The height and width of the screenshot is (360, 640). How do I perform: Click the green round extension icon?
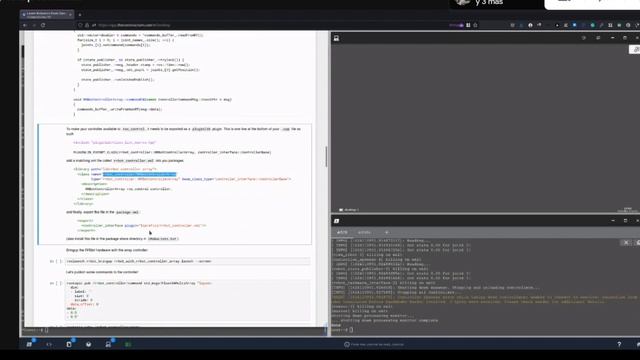593,25
